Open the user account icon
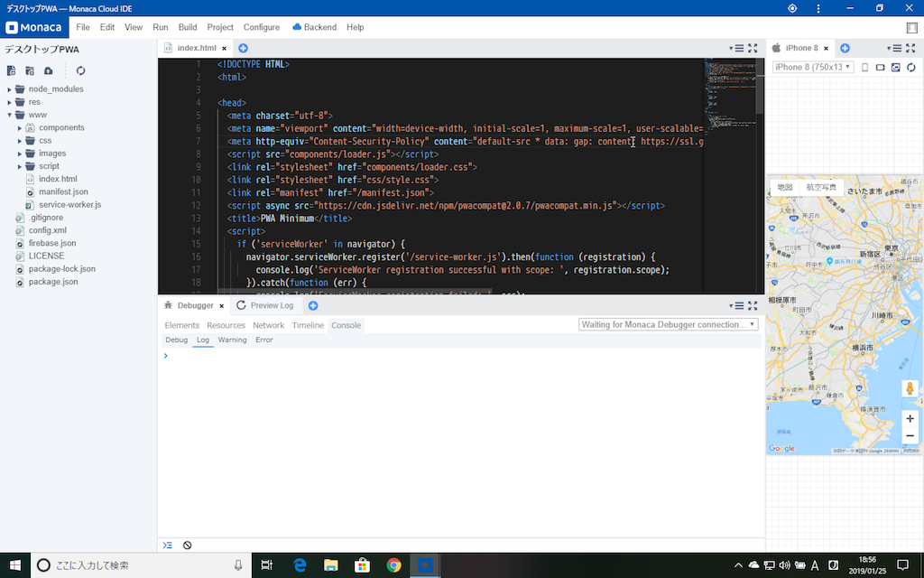This screenshot has height=578, width=924. (x=912, y=28)
